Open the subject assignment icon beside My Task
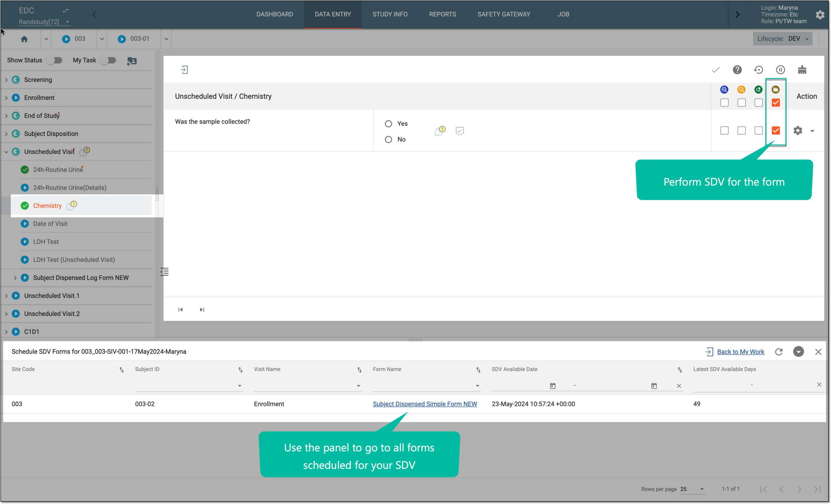This screenshot has width=831, height=504. tap(132, 61)
